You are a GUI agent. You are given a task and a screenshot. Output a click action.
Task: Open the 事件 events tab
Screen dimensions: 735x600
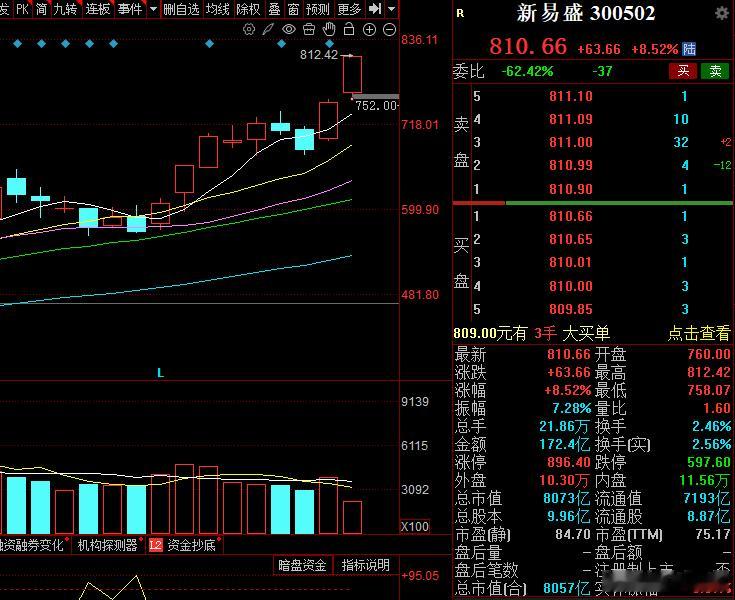[x=130, y=8]
